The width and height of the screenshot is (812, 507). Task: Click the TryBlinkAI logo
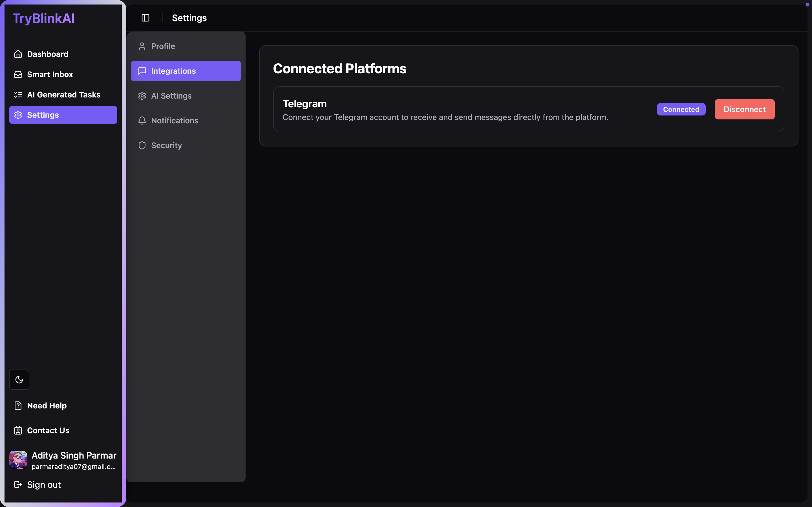[44, 18]
